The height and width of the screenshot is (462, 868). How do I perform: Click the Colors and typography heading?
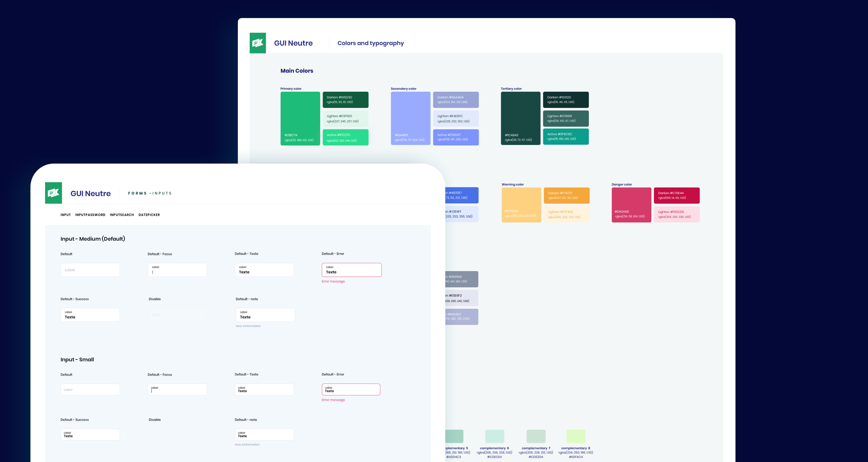370,43
